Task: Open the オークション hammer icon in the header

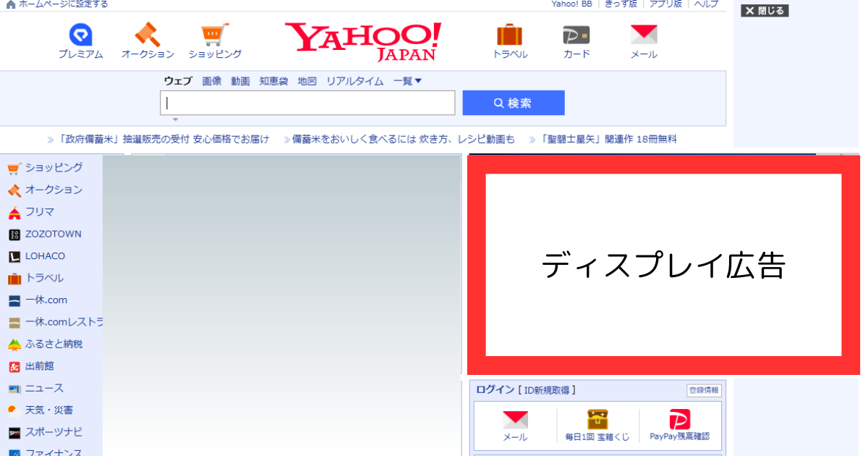Action: [x=148, y=41]
